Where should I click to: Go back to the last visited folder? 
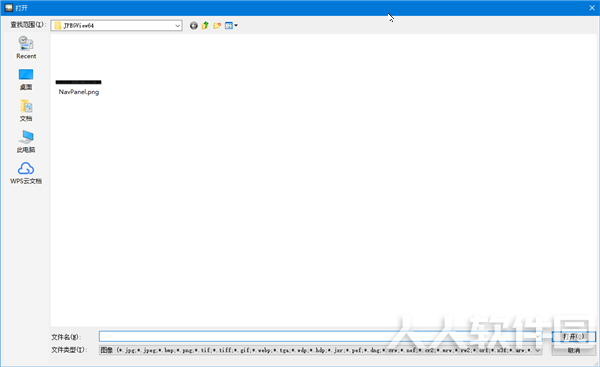point(194,26)
